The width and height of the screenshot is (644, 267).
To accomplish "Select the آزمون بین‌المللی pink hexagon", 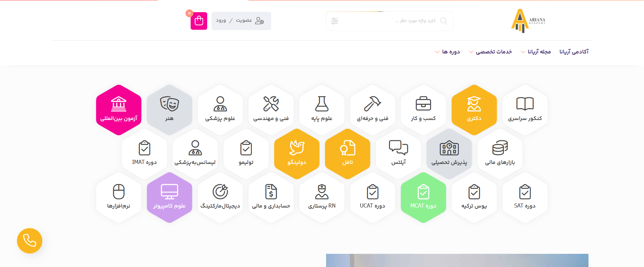I will (x=119, y=110).
